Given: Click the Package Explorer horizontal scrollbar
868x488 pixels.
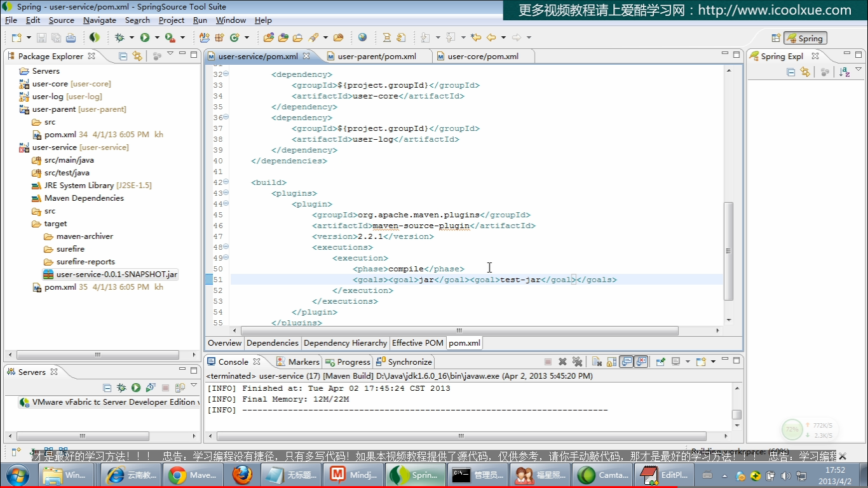Looking at the screenshot, I should click(x=98, y=355).
